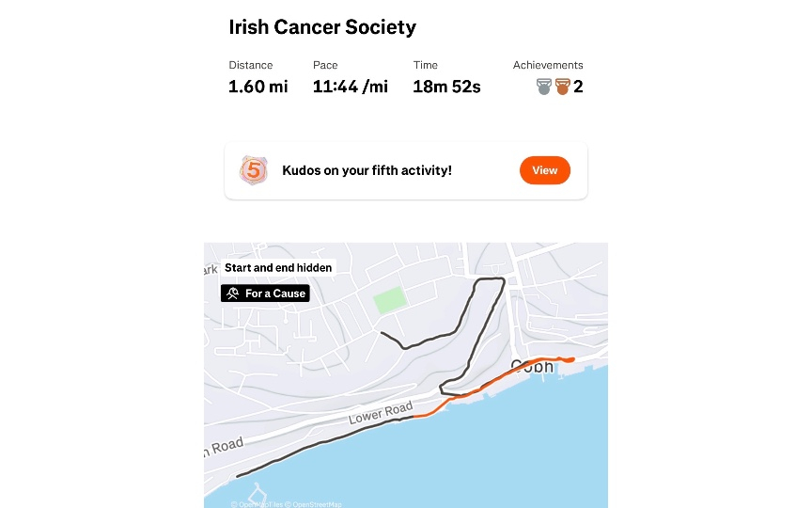Click the For a Cause tag text
812x508 pixels.
(x=274, y=294)
